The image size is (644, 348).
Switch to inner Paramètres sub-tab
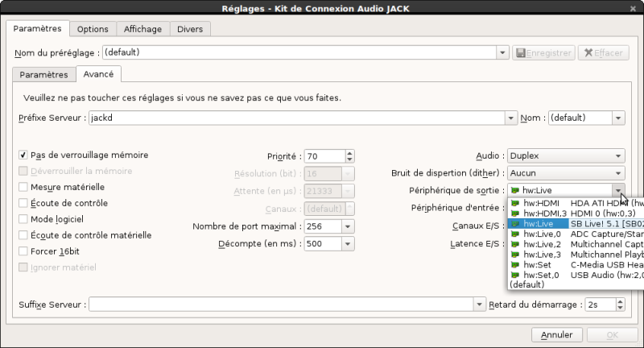click(44, 74)
